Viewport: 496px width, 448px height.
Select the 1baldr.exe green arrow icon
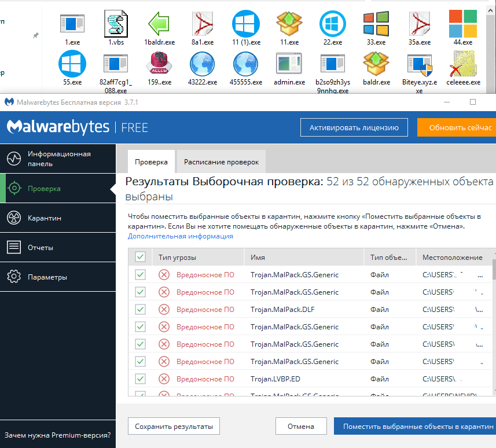click(x=159, y=24)
